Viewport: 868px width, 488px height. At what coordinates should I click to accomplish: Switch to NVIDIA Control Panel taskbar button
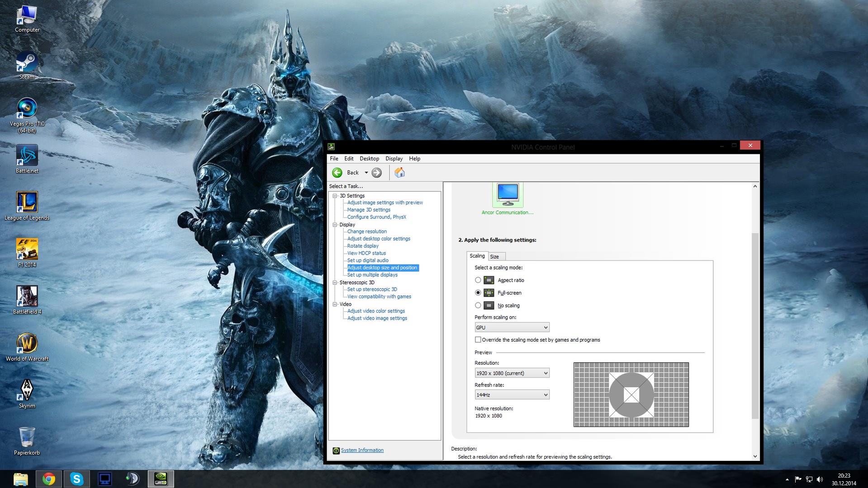point(161,479)
